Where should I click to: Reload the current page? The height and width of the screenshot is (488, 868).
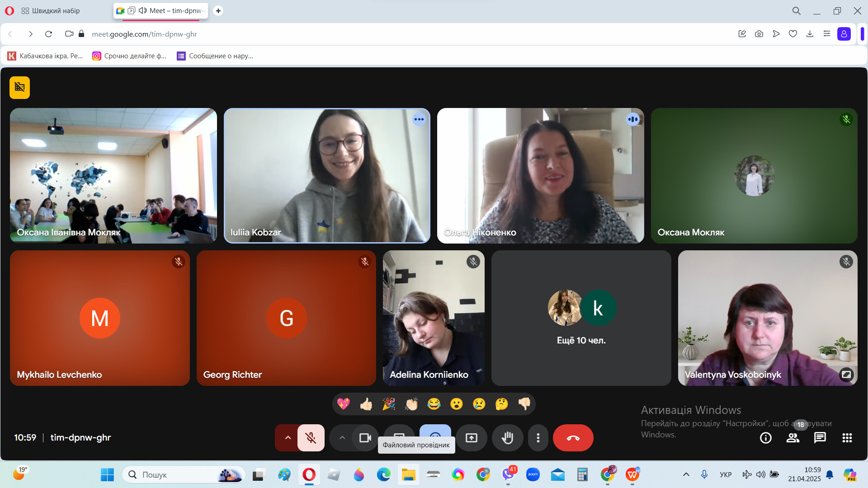49,34
